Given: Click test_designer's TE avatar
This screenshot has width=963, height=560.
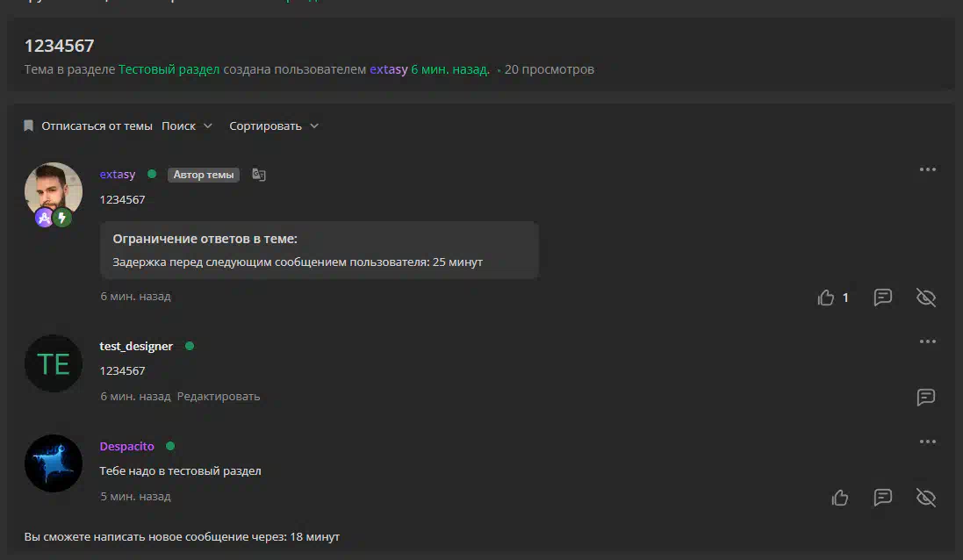Looking at the screenshot, I should 54,363.
